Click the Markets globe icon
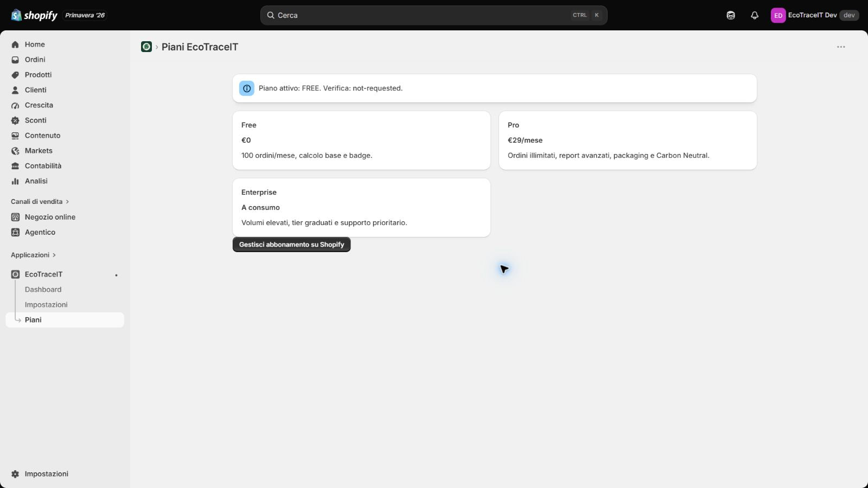This screenshot has width=868, height=488. click(15, 151)
